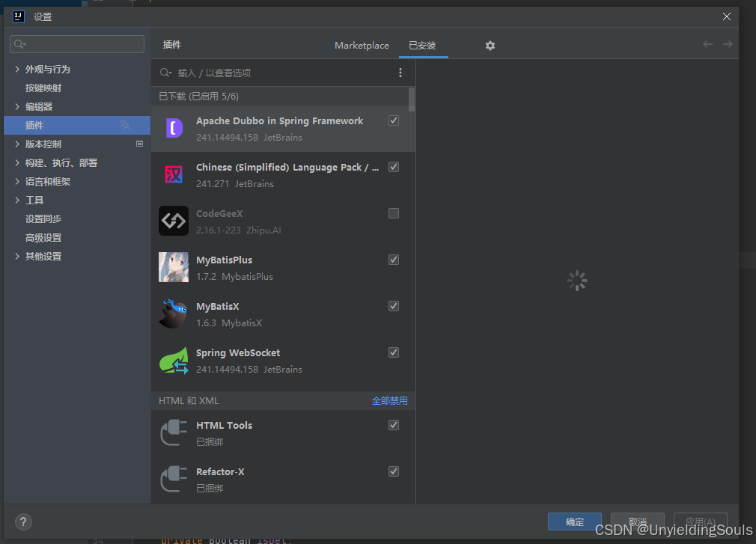Click the translate icon on 插件 row
The width and height of the screenshot is (756, 544).
pyautogui.click(x=125, y=125)
